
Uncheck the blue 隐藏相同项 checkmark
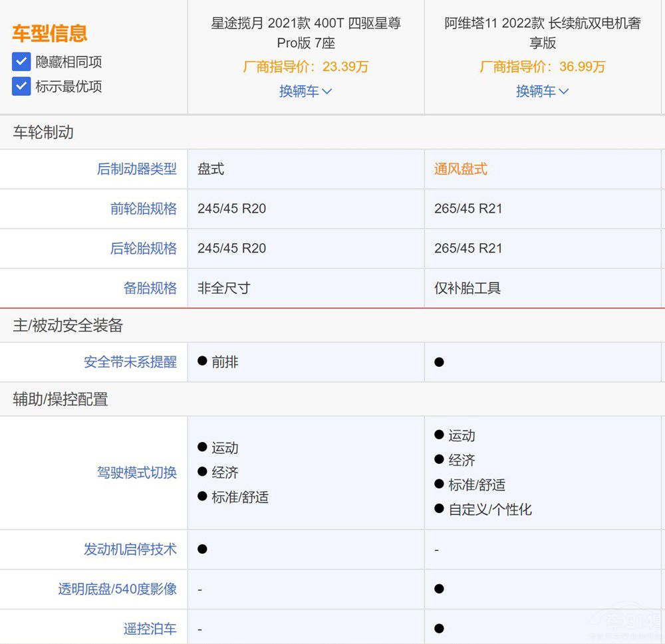click(x=21, y=61)
